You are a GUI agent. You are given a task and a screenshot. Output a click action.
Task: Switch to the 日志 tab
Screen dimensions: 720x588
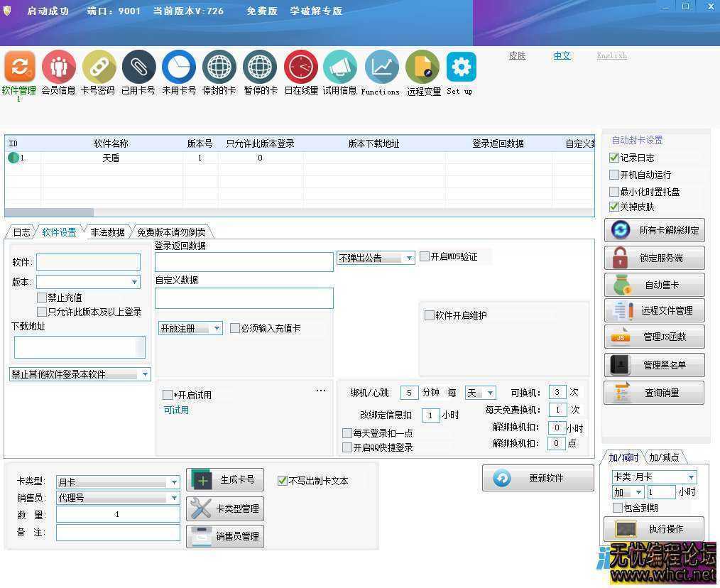21,231
